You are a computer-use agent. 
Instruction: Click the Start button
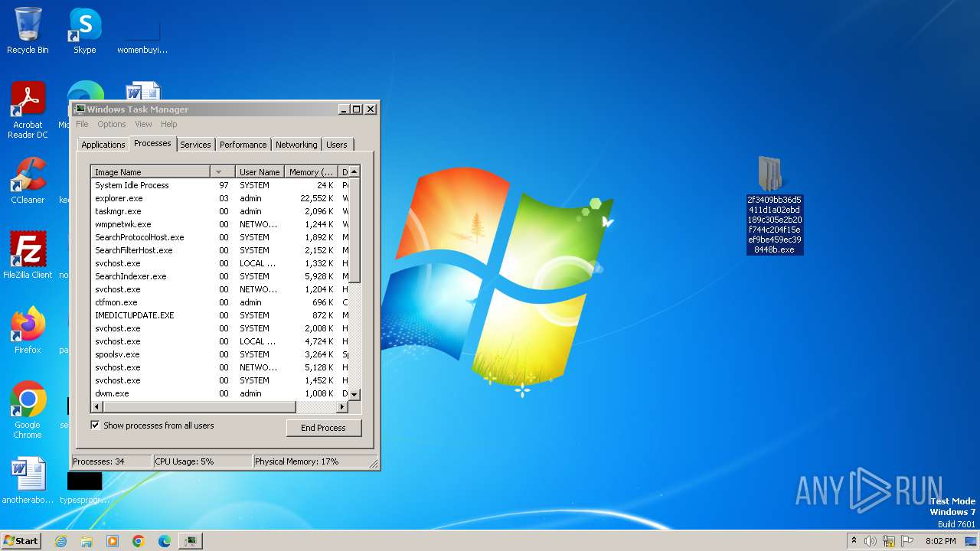point(21,541)
